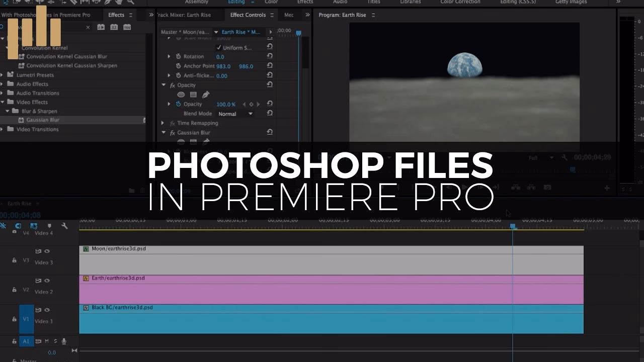This screenshot has height=362, width=644.
Task: Create an ellipse mask on Opacity
Action: [181, 95]
